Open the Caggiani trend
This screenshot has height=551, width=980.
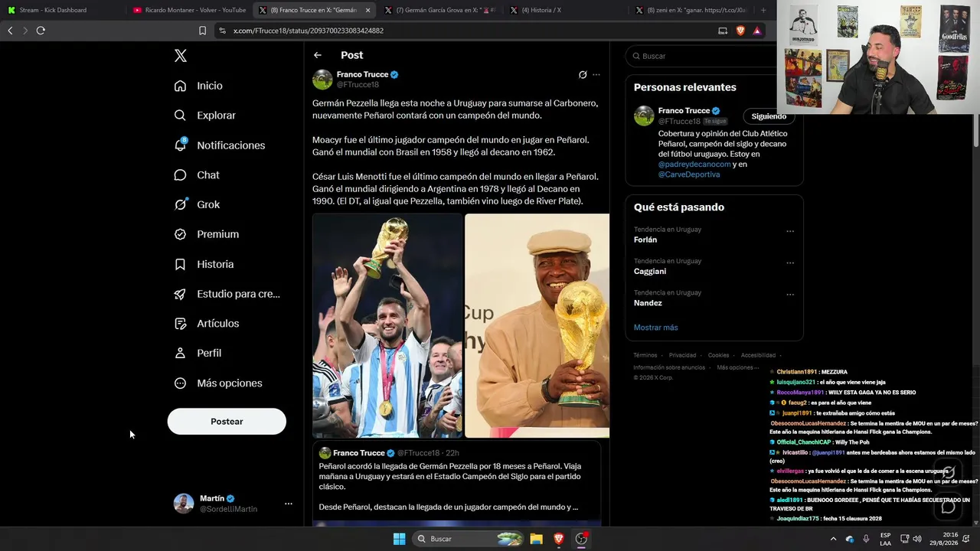pos(650,272)
